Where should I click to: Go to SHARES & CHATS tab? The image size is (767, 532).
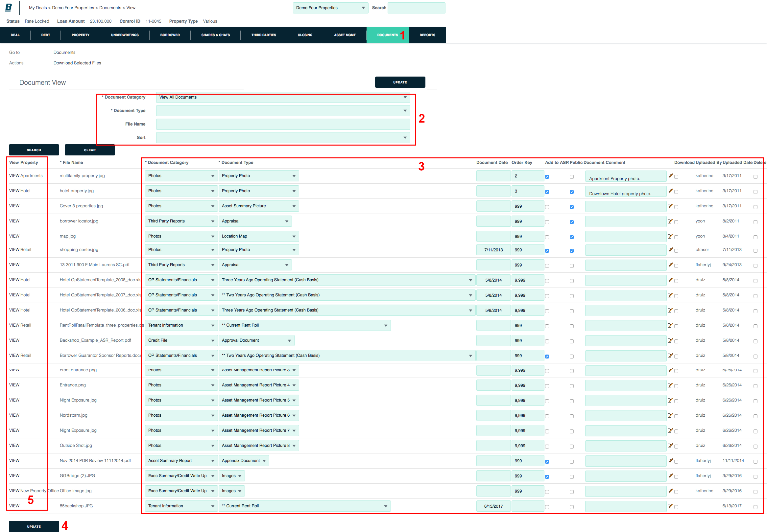[x=215, y=35]
